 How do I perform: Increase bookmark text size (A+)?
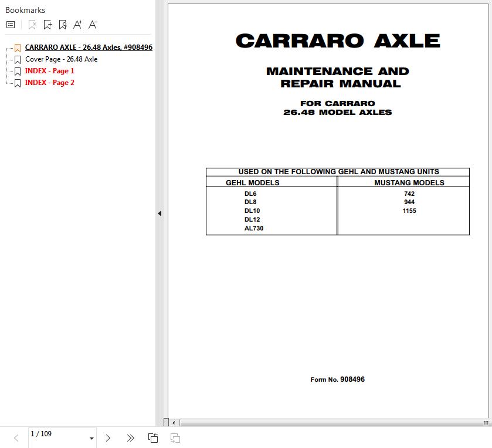click(x=77, y=25)
